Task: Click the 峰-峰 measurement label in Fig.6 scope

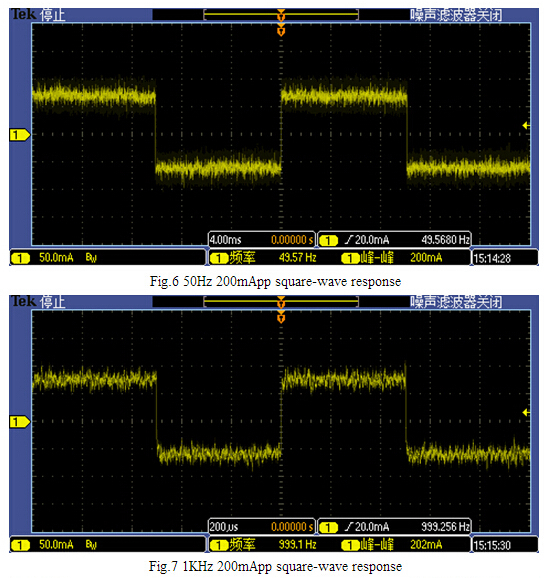Action: [377, 258]
